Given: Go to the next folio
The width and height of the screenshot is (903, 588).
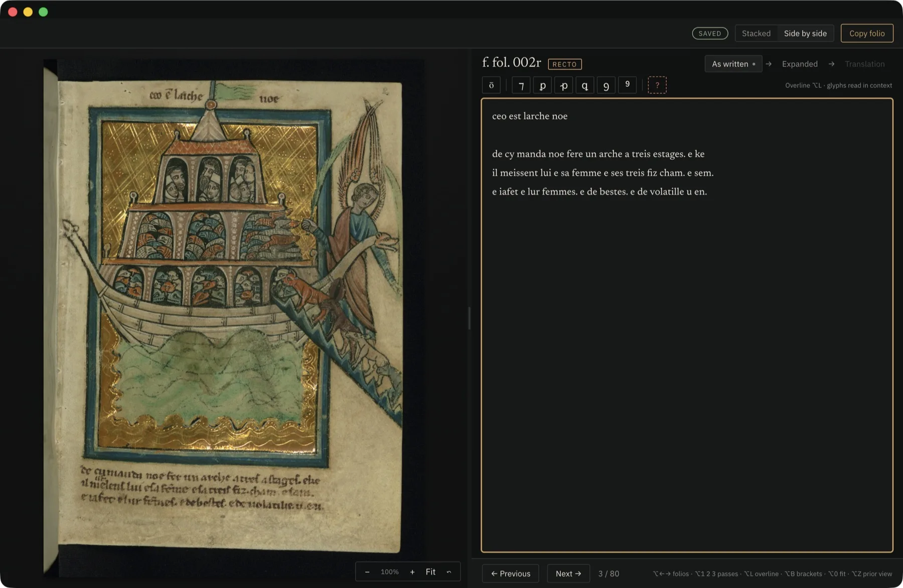Looking at the screenshot, I should 568,573.
